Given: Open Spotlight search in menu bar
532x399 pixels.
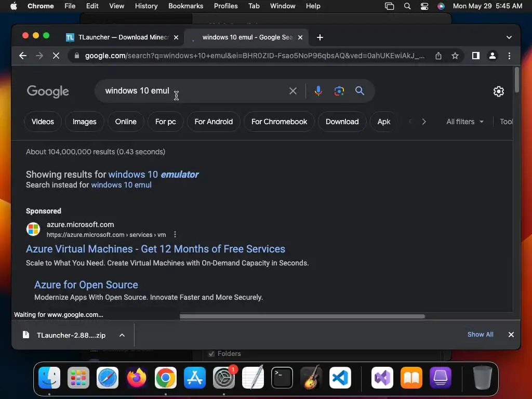Looking at the screenshot, I should point(407,6).
